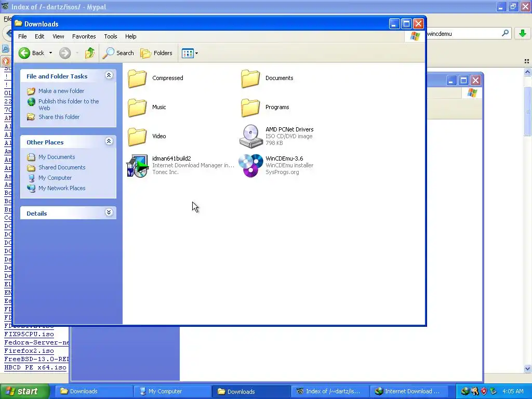The width and height of the screenshot is (532, 399).
Task: Open the View menu
Action: (x=58, y=36)
